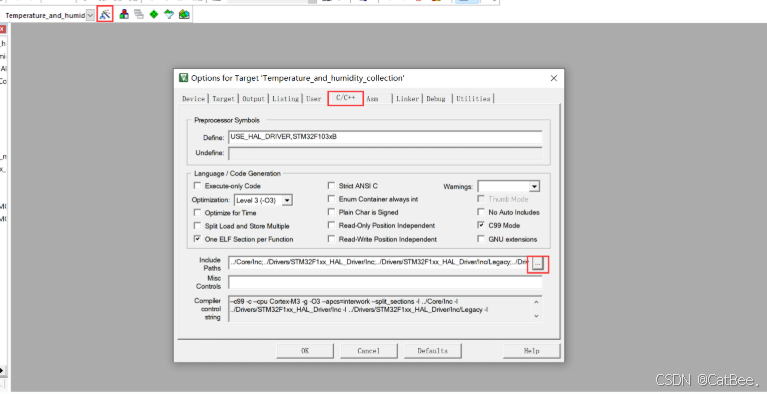This screenshot has height=394, width=767.
Task: Open Include Paths browse button
Action: (x=538, y=264)
